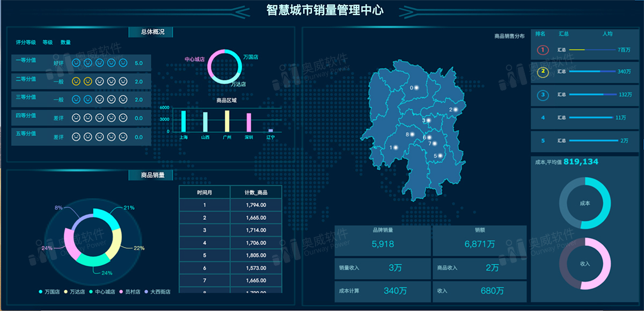Click map marker 7 on the map
This screenshot has width=644, height=311.
click(434, 143)
